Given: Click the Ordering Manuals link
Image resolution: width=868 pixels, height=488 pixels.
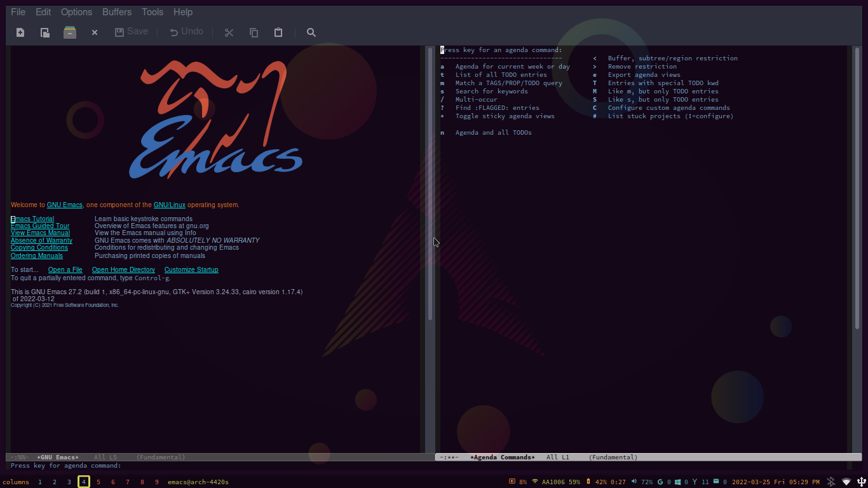Looking at the screenshot, I should coord(37,256).
